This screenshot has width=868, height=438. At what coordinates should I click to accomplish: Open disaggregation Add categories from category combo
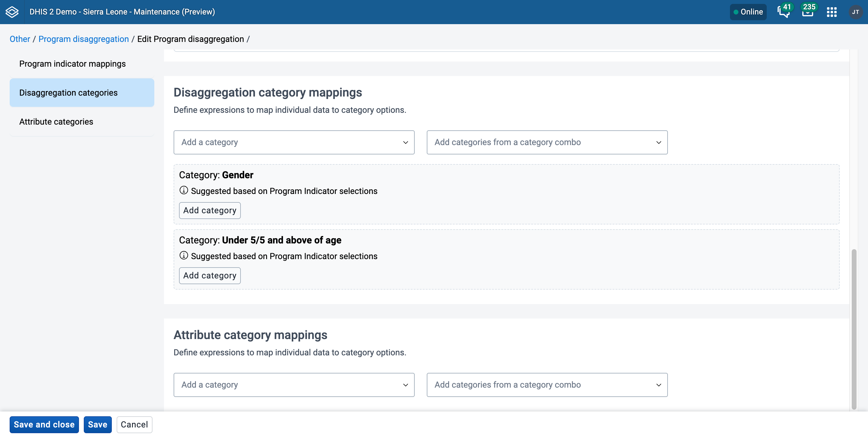547,142
